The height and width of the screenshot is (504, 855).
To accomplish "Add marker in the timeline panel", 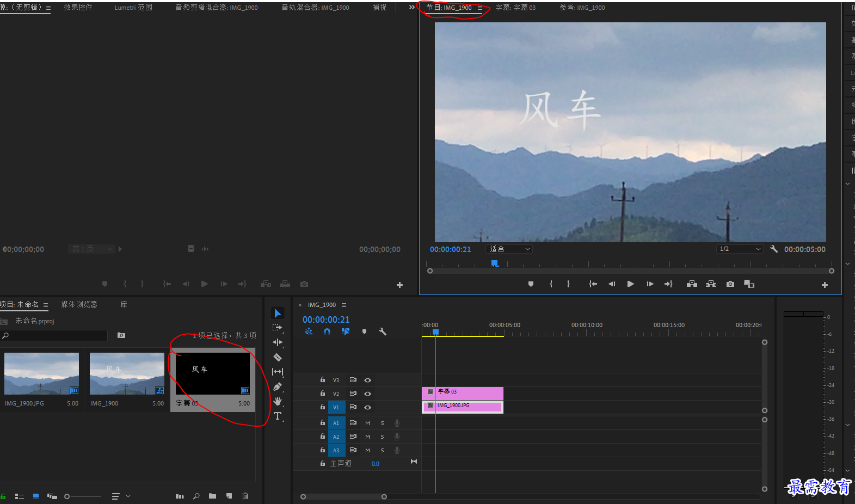I will pyautogui.click(x=364, y=331).
